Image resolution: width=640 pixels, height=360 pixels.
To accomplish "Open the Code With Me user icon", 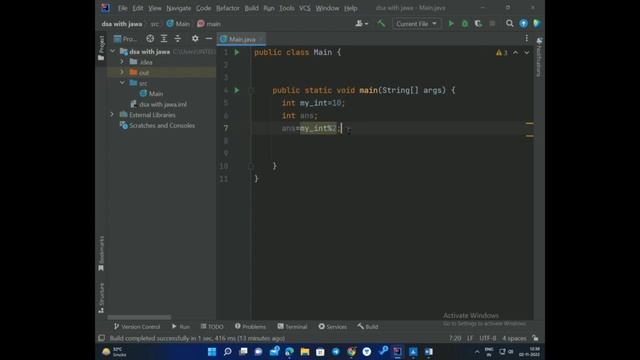I will tap(361, 24).
